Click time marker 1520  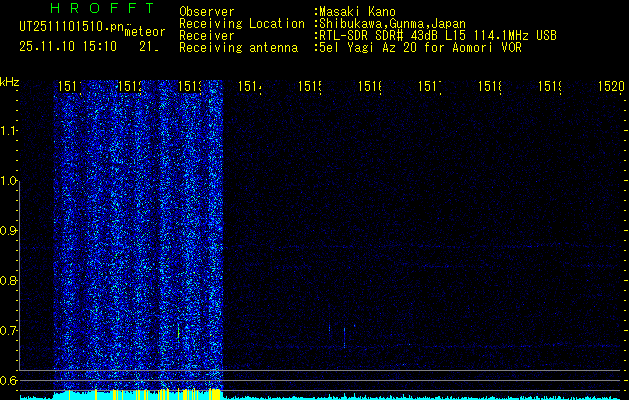611,86
